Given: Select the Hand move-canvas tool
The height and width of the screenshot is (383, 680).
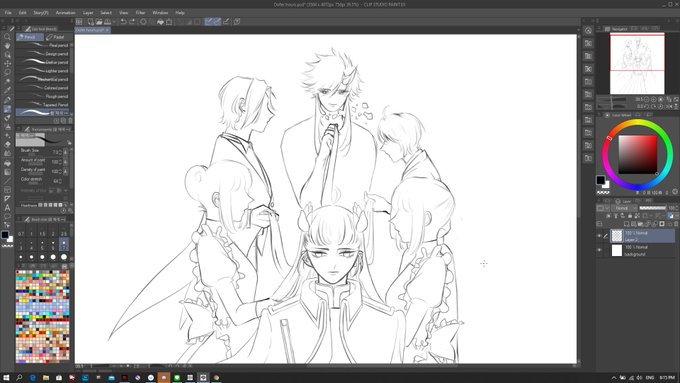Looking at the screenshot, I should 7,46.
